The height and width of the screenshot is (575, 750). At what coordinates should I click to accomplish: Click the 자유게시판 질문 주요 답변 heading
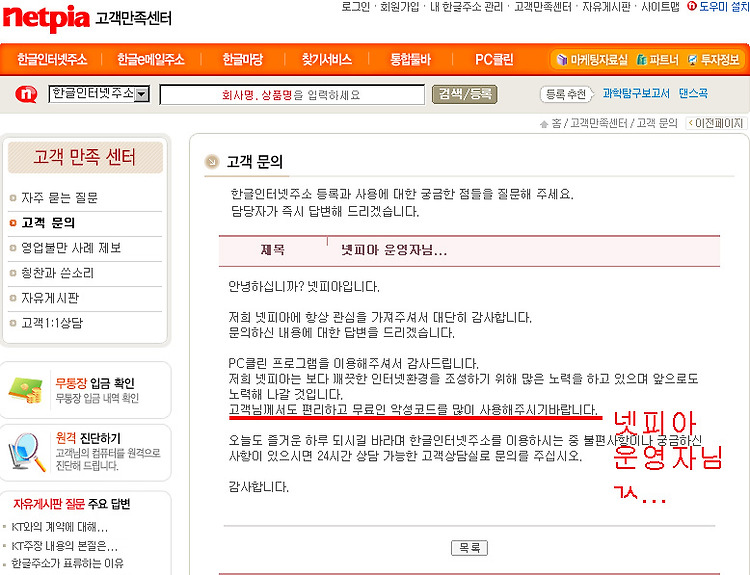pos(72,504)
